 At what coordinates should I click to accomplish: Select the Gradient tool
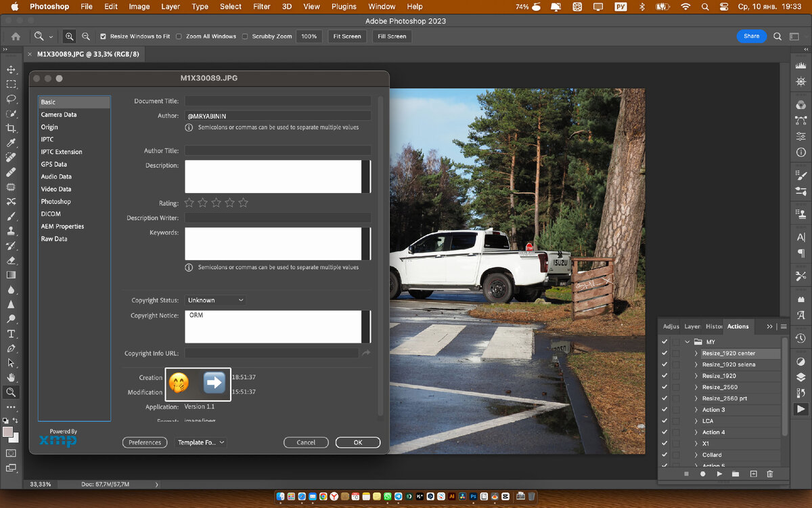tap(11, 275)
